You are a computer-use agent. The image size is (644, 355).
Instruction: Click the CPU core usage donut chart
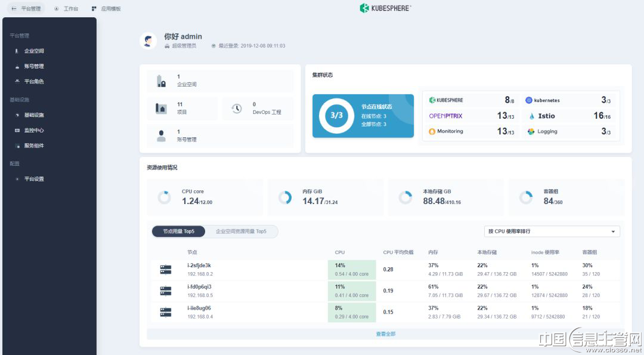point(165,197)
